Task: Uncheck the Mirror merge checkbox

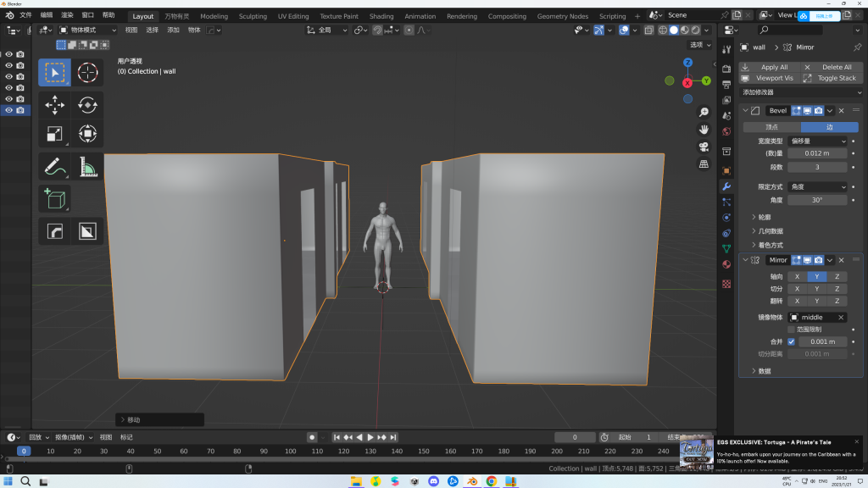Action: (x=791, y=342)
